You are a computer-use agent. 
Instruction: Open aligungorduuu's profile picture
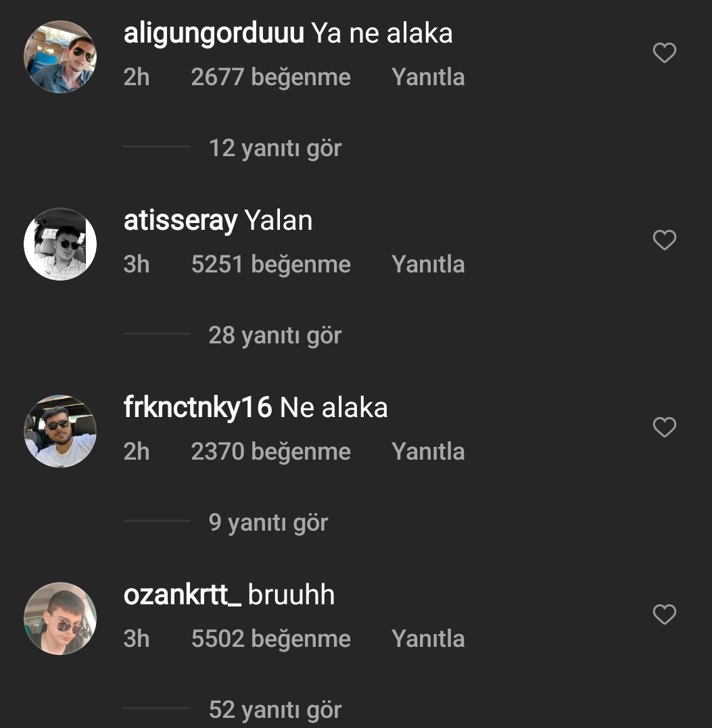point(60,57)
